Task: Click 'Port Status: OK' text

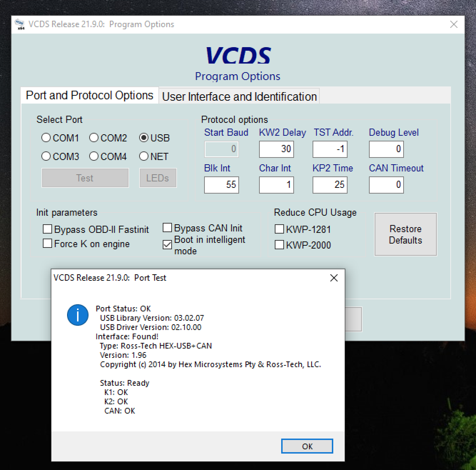Action: 123,309
